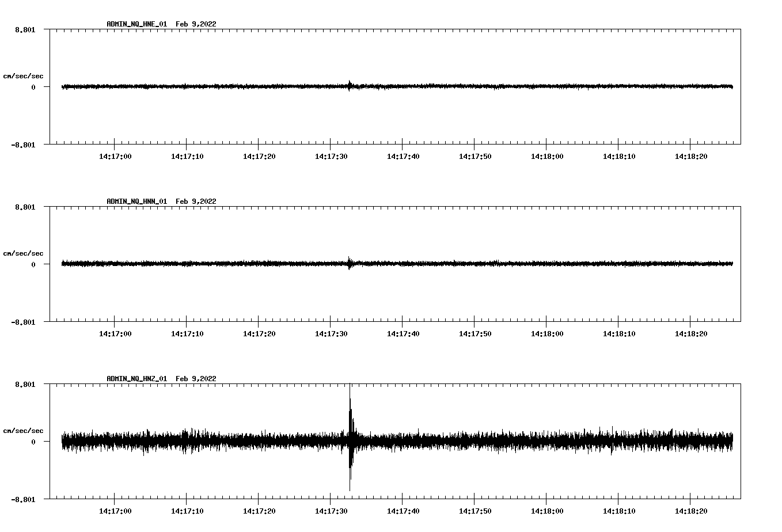
Task: Click the zero axis label of HNN plot
Action: [x=33, y=264]
